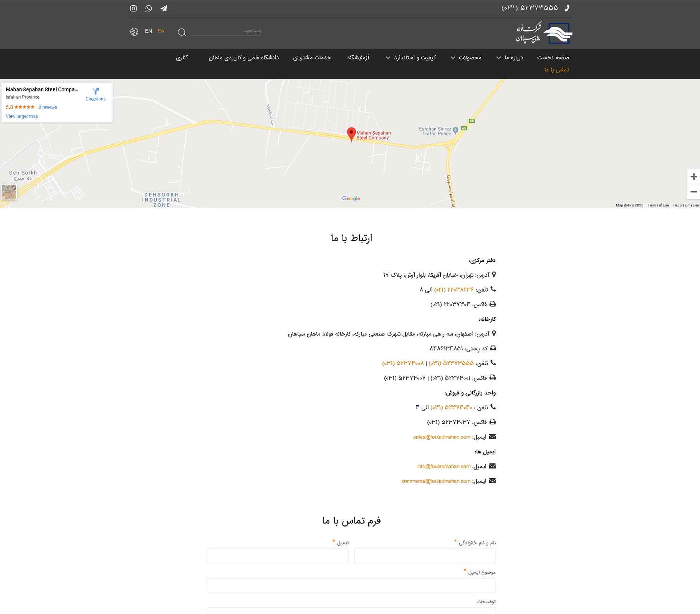
Task: Click info@fouladmahan.com email link
Action: pos(444,466)
